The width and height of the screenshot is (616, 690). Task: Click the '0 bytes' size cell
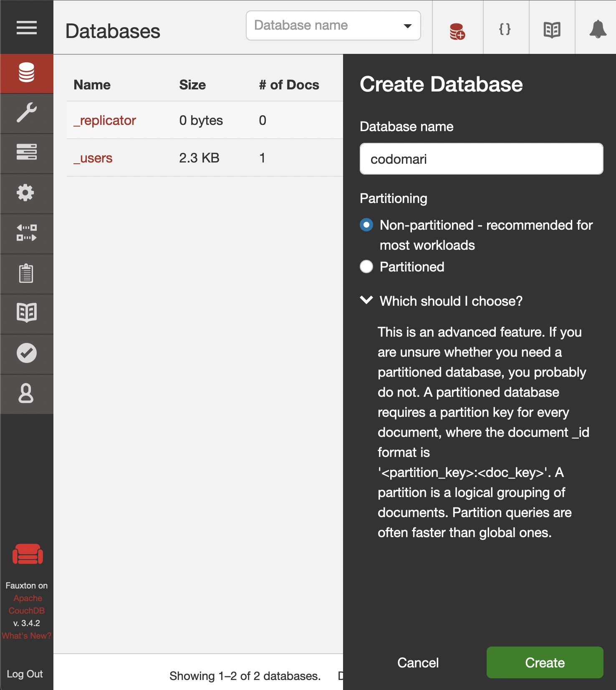201,120
